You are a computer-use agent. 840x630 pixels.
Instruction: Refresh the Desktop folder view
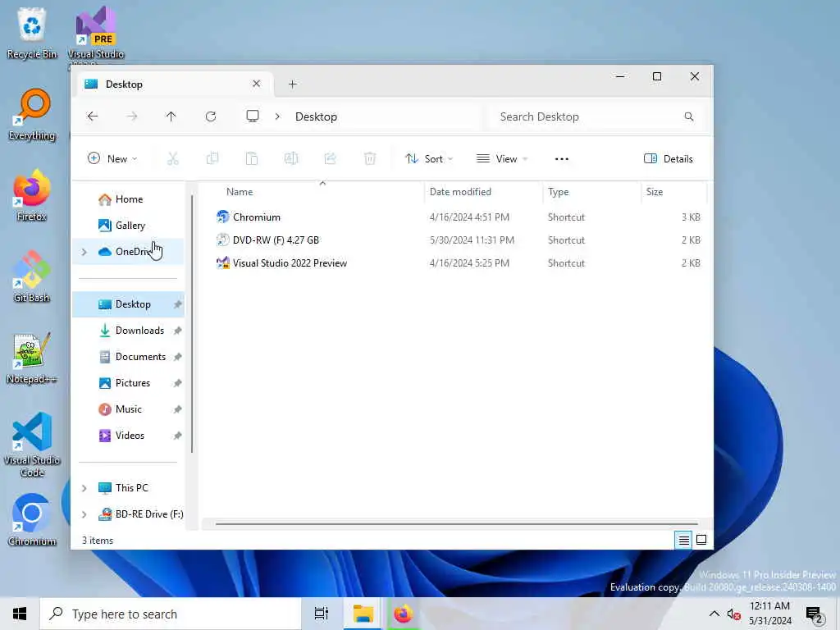tap(211, 116)
